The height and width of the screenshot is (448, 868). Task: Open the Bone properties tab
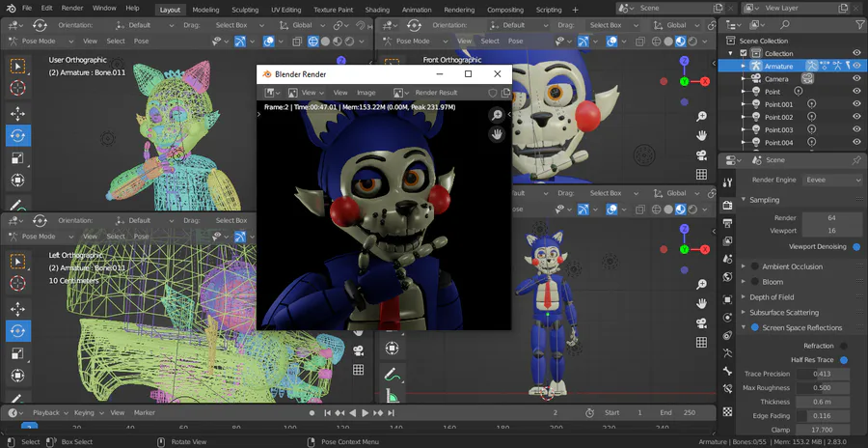[728, 371]
